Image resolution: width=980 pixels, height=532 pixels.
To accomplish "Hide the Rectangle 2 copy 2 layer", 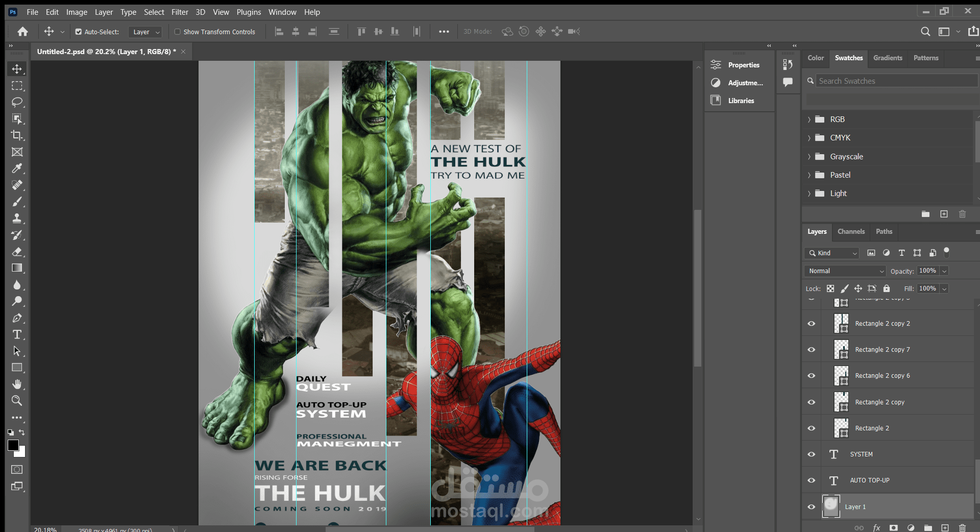I will pos(812,324).
